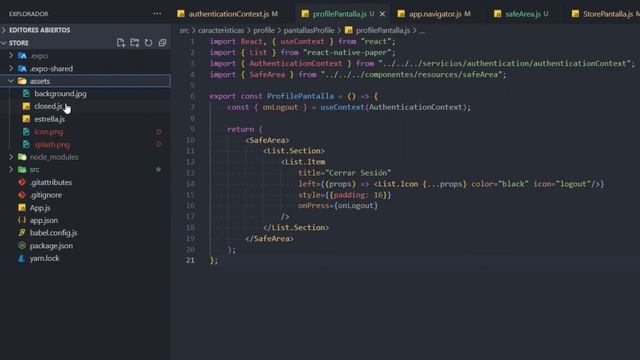
Task: Refresh the explorer with the refresh icon
Action: tap(149, 43)
